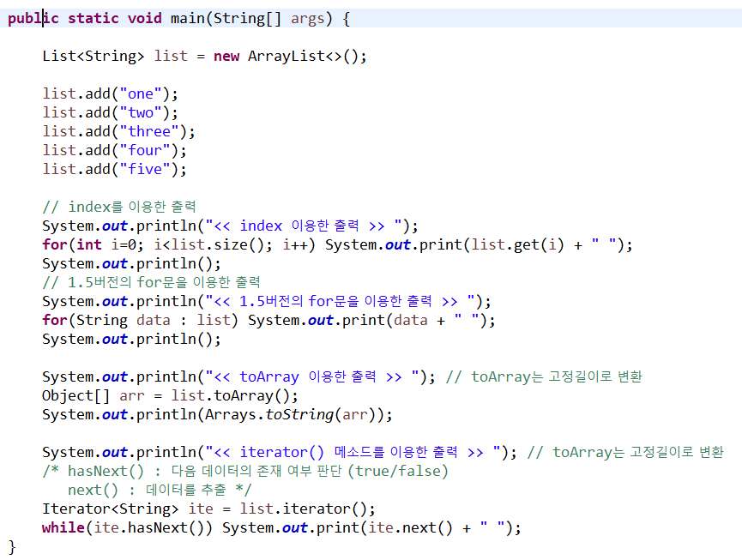Click the '/* hasNext()' comment line
This screenshot has width=742, height=560.
point(245,471)
